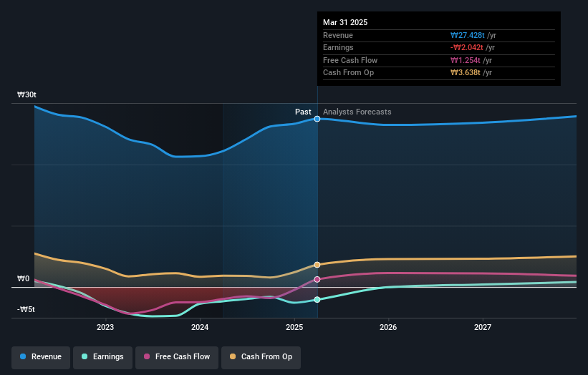Click the orange Cash From Op data point

pos(317,265)
